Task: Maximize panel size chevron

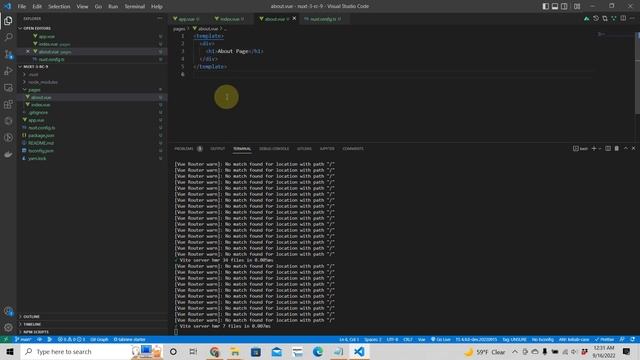Action: coord(626,149)
